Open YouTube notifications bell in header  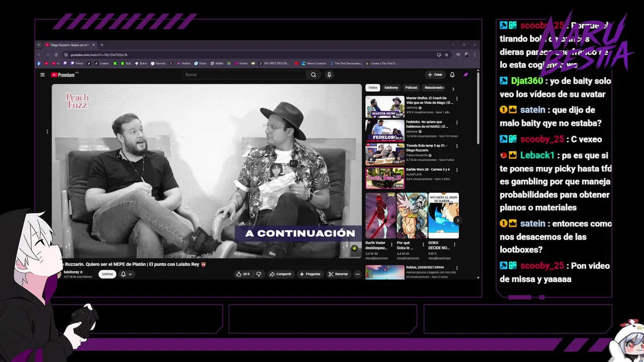[452, 75]
